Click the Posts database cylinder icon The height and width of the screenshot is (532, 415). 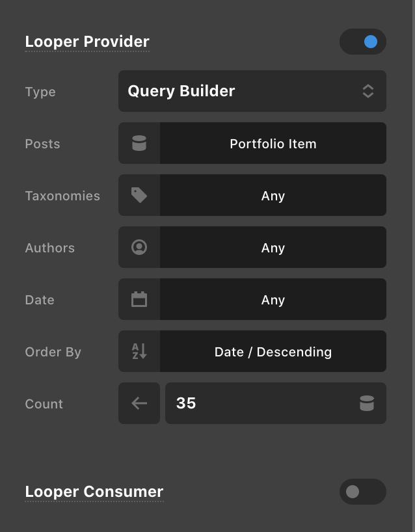pyautogui.click(x=139, y=143)
